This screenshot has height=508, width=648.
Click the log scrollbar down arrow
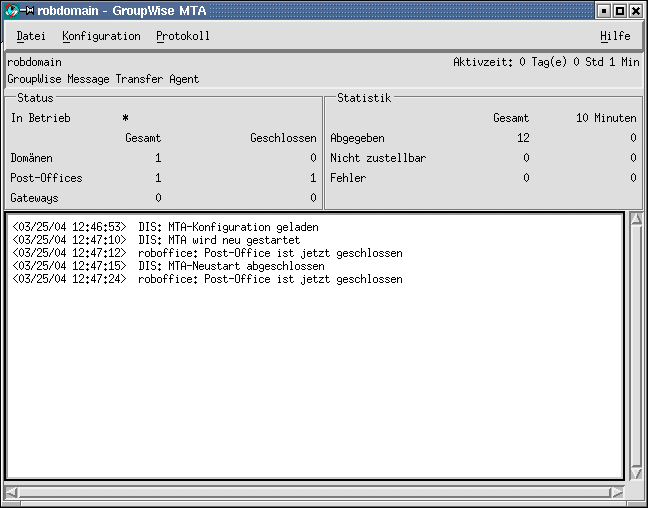(636, 473)
